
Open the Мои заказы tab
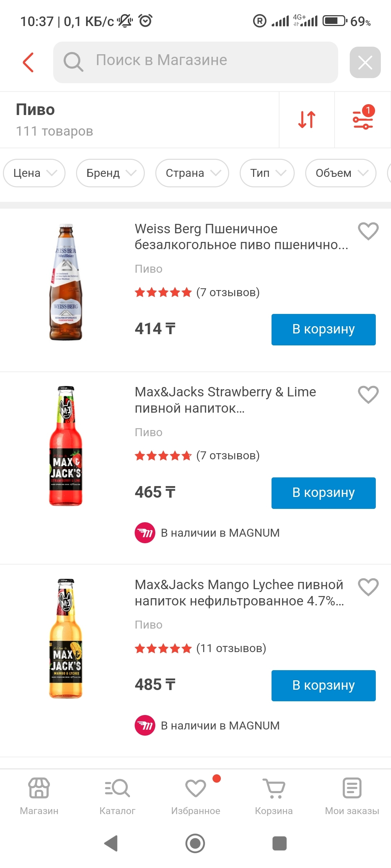tap(352, 796)
